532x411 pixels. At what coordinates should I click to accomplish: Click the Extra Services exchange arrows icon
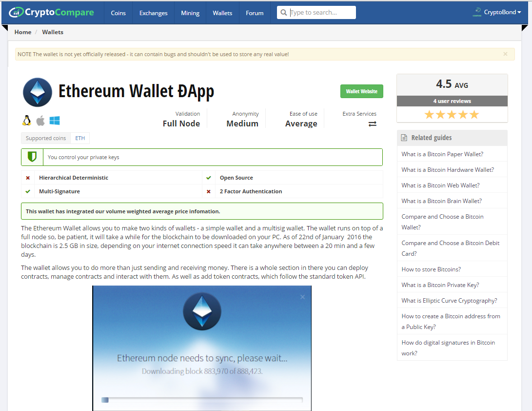pos(372,124)
